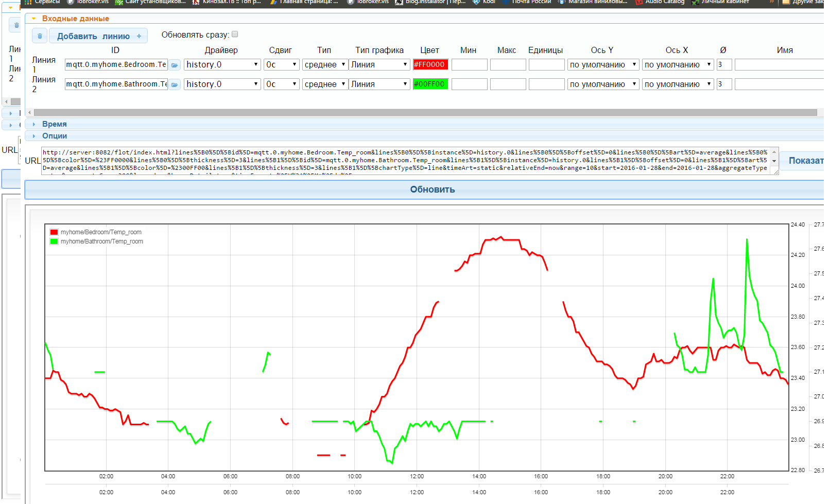The height and width of the screenshot is (504, 829).
Task: Open the #FF0000 color picker for Линия 1
Action: pyautogui.click(x=430, y=65)
